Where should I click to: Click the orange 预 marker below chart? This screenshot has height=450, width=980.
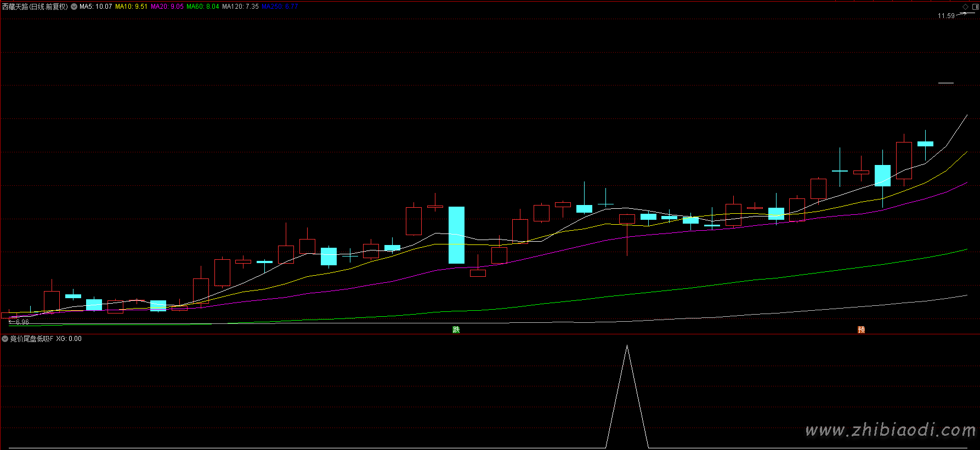pos(861,329)
